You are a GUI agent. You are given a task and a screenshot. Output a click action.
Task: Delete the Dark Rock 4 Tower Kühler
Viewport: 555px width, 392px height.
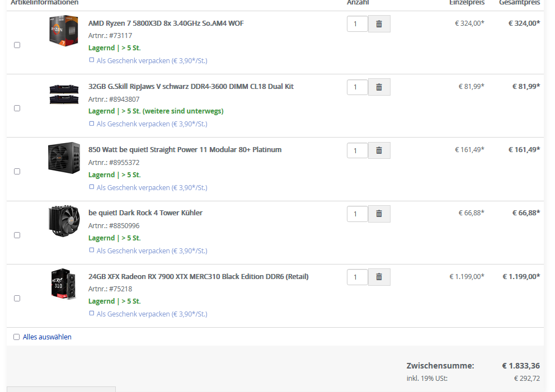coord(379,214)
